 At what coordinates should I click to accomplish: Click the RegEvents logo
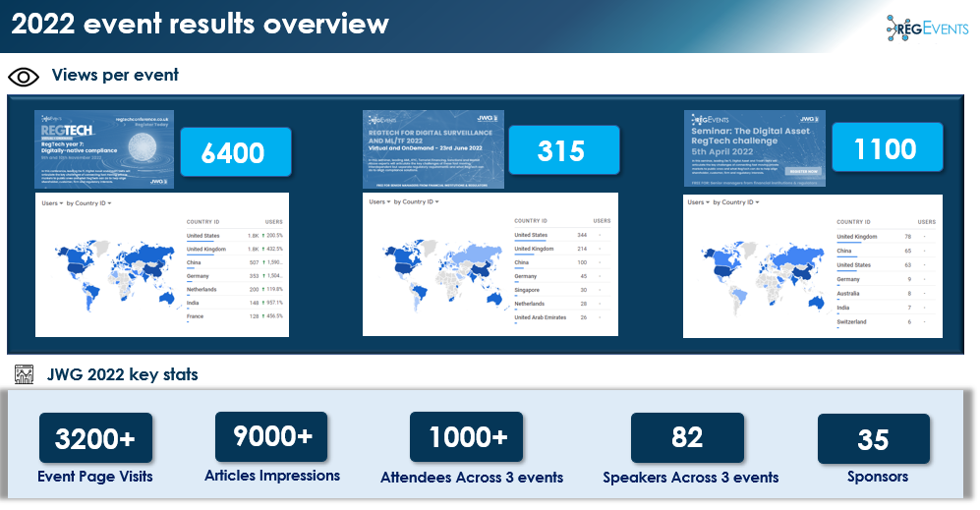tap(927, 28)
